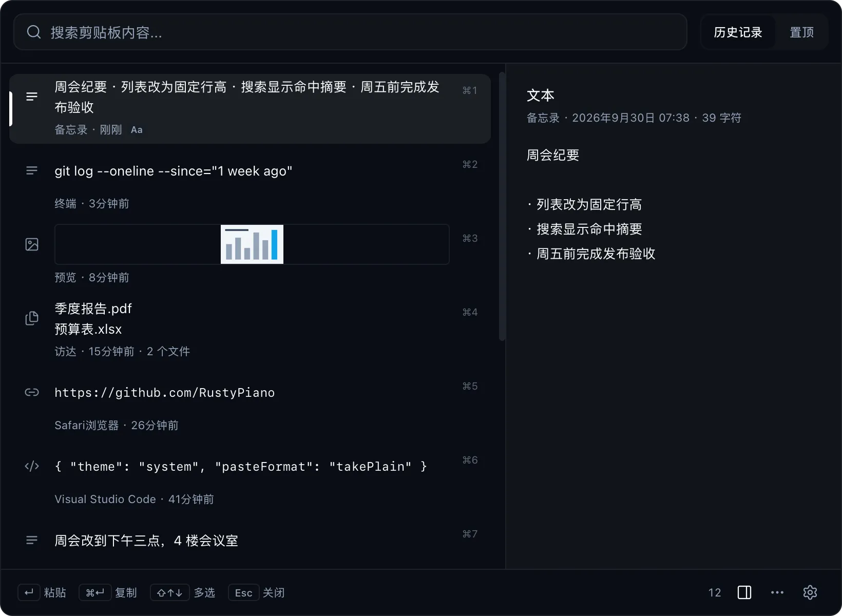Switch to the 历史记录 tab
Screen dimensions: 842x616
738,32
